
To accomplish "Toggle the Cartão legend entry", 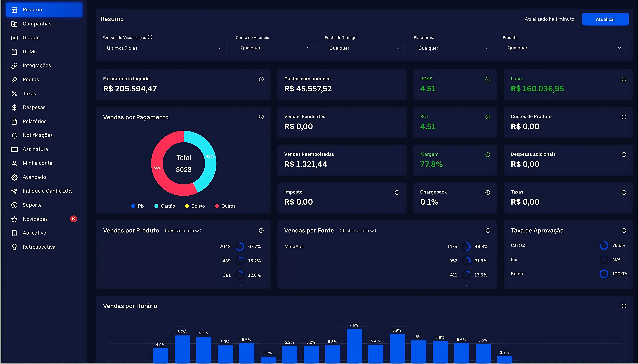I will 165,206.
